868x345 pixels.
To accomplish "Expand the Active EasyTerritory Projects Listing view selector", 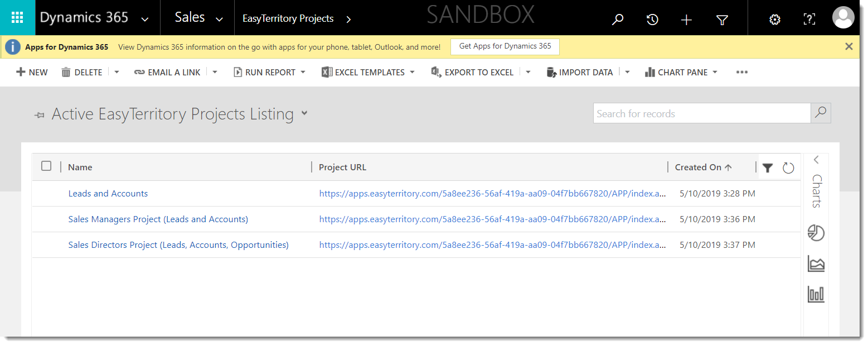I will pyautogui.click(x=304, y=113).
